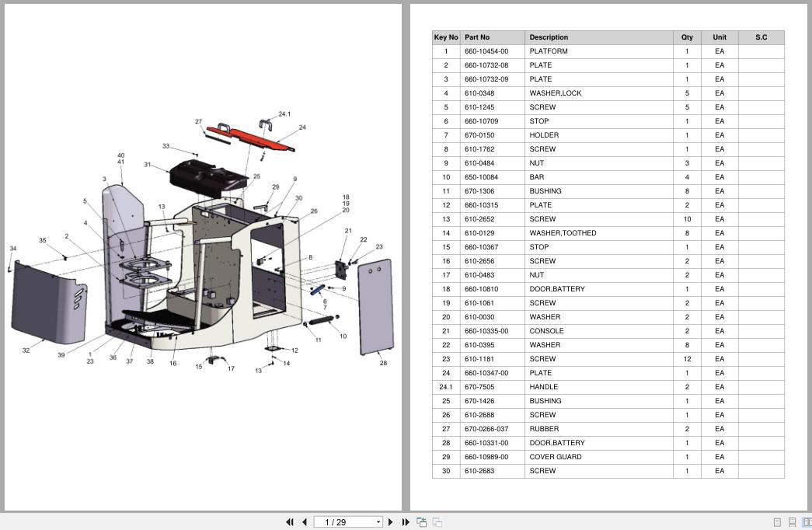Image resolution: width=812 pixels, height=530 pixels.
Task: Select part number 610-2688
Action: coord(479,415)
